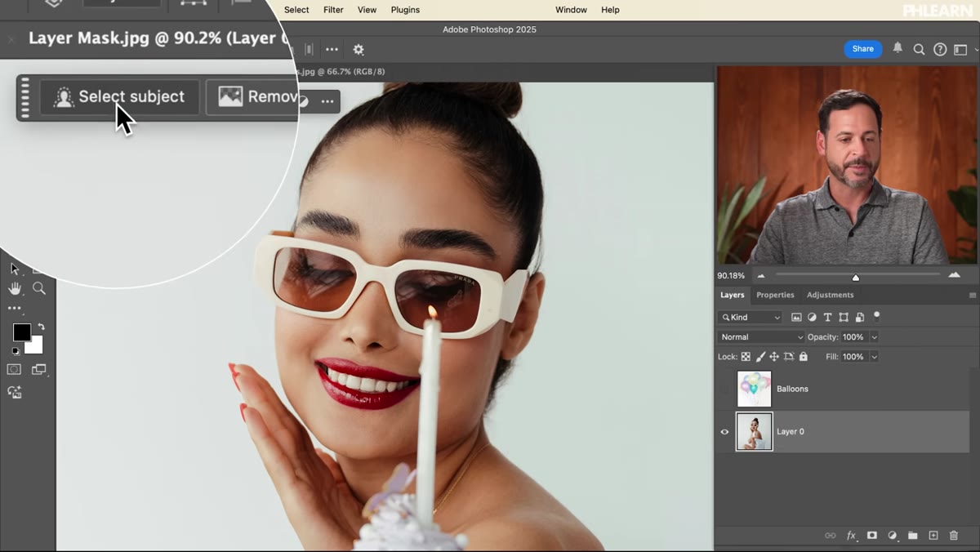
Task: Toggle filter for pixel layers
Action: (796, 317)
